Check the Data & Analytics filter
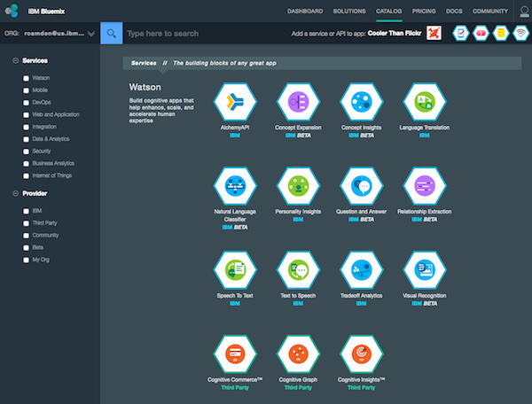This screenshot has height=404, width=532. 26,139
